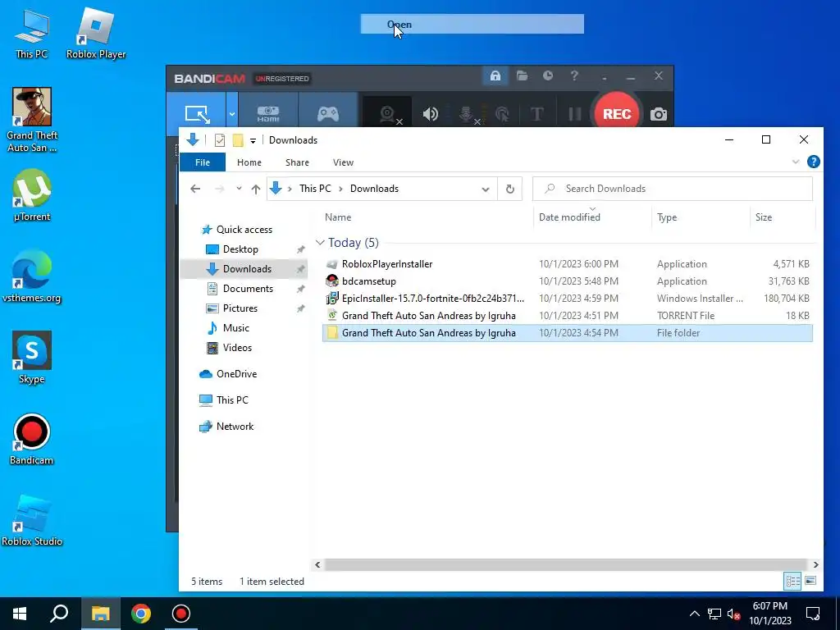Select Grand Theft Auto San Andreas TORRENT file
Screen dimensions: 840x630
(x=568, y=316)
